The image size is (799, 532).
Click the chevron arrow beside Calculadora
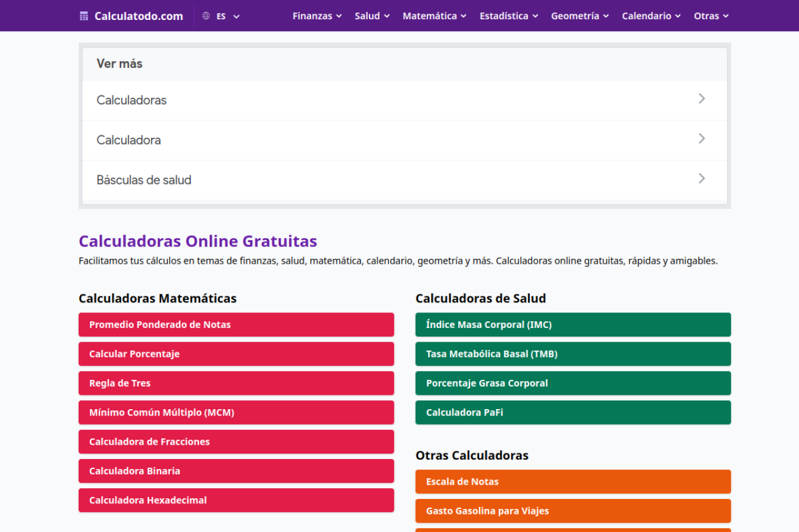click(702, 138)
